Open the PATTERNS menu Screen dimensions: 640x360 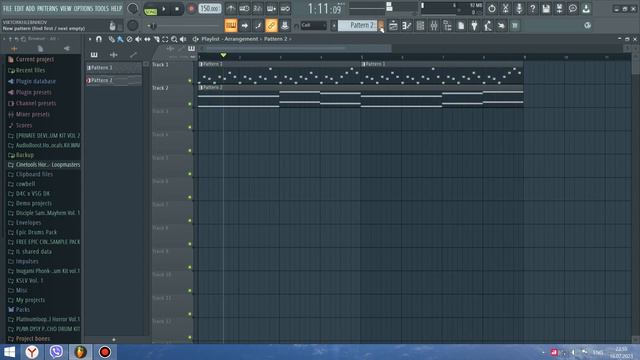[x=47, y=9]
